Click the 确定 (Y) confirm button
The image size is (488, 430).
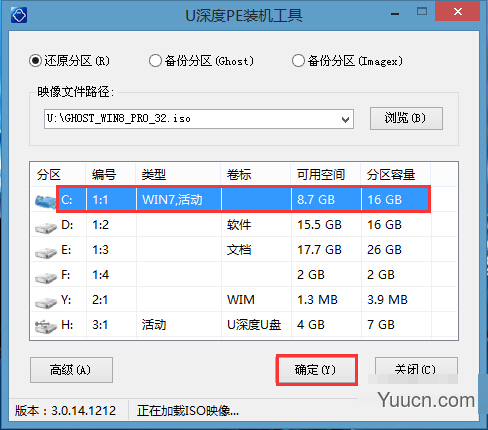tap(317, 370)
